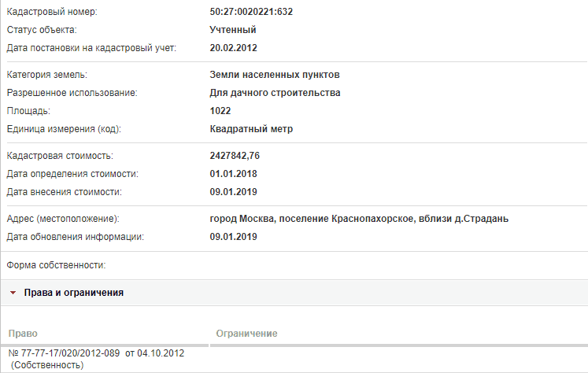Click the Право column header
Screen dimensions: 588x373
pos(23,334)
